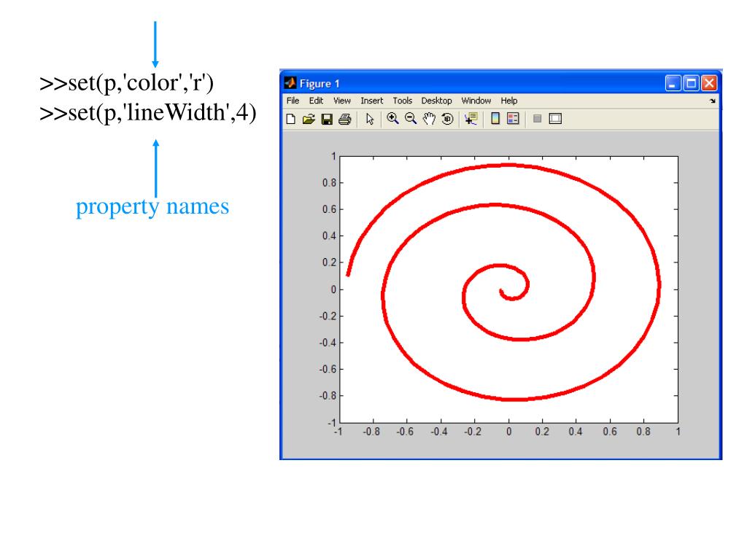747x560 pixels.
Task: Open the Tools menu
Action: coord(403,101)
